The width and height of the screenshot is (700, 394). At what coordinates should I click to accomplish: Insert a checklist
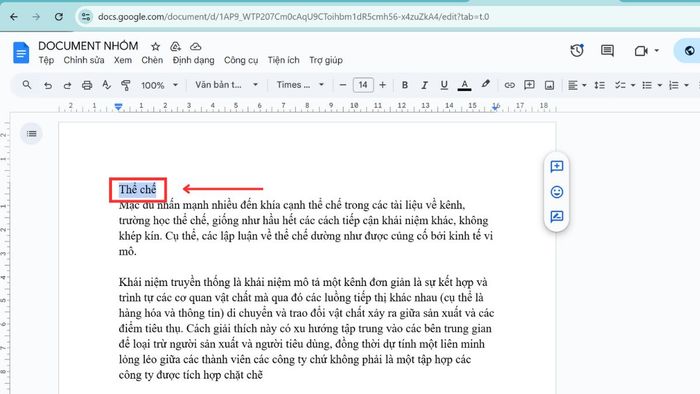tap(620, 85)
